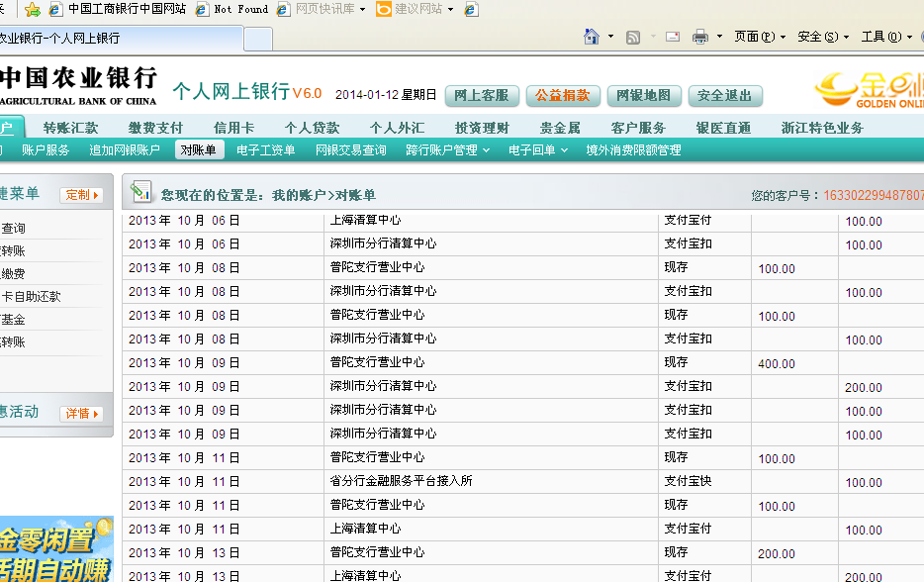The image size is (924, 582).
Task: Expand the 电子回单 submenu
Action: 537,150
